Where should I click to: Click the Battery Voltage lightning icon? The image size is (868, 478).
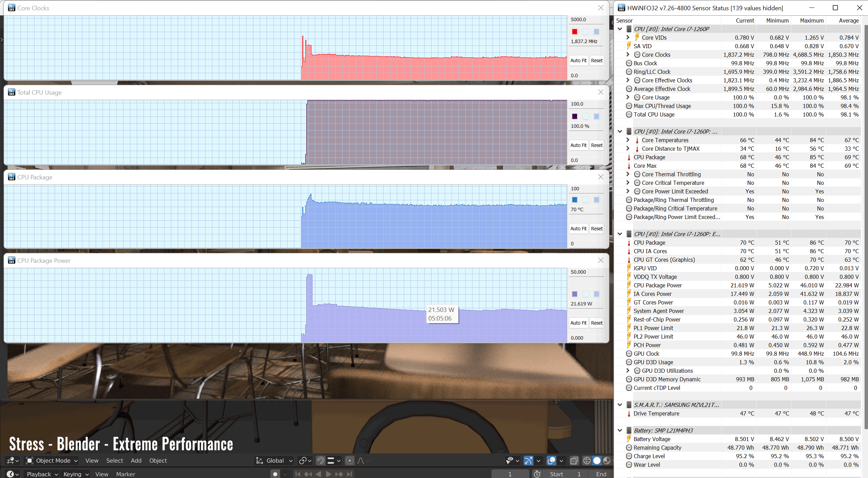click(x=629, y=439)
